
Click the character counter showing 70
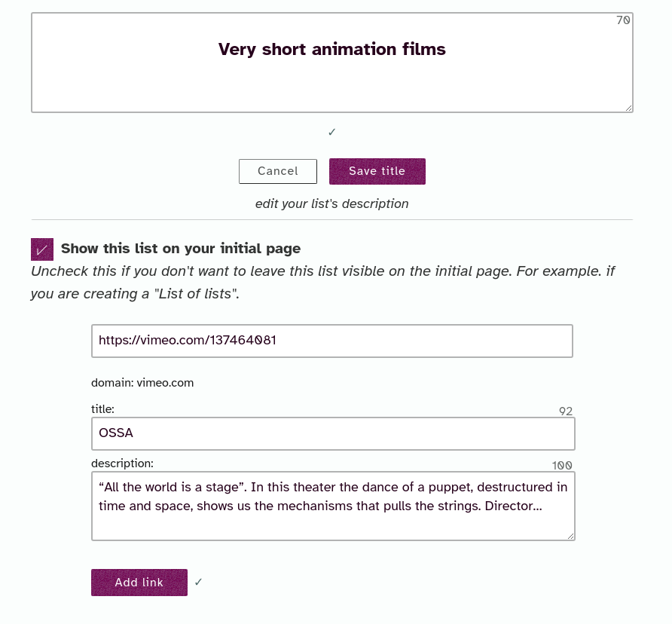(622, 20)
